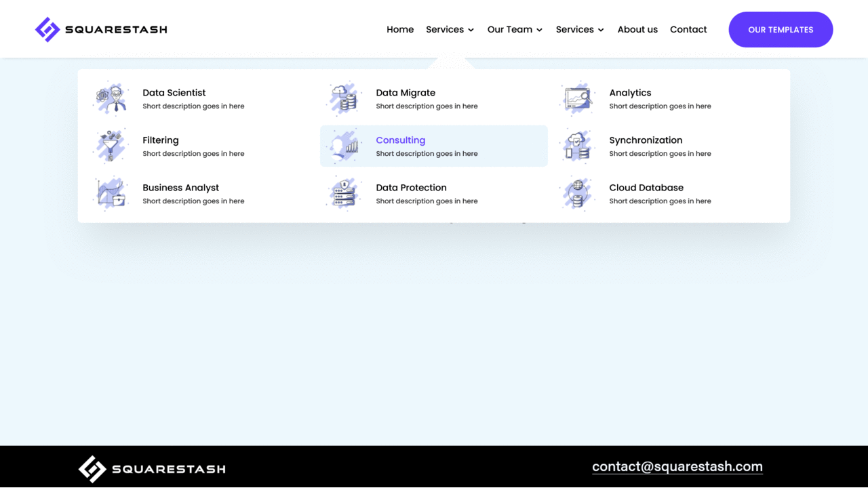Click the Data Scientist service icon

coord(111,98)
